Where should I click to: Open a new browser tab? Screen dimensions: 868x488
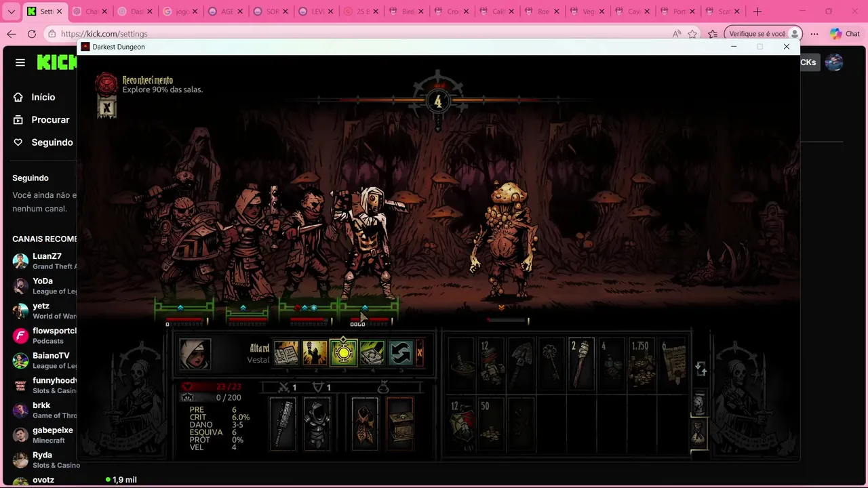pos(757,12)
